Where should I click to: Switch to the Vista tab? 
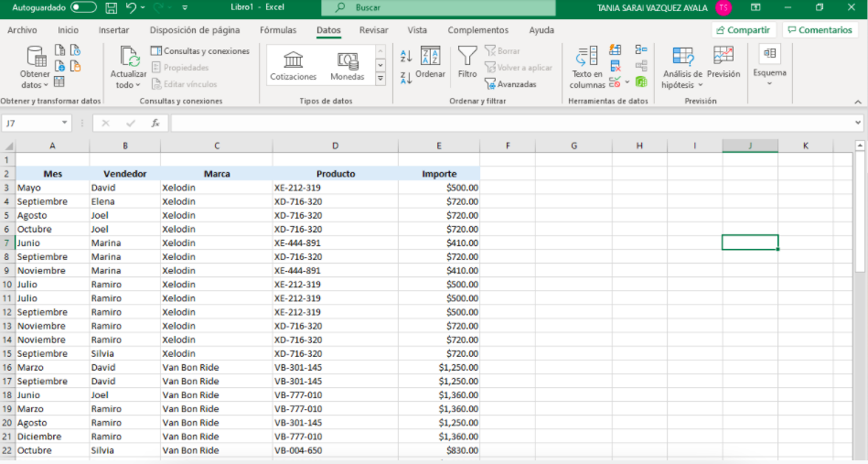coord(417,30)
